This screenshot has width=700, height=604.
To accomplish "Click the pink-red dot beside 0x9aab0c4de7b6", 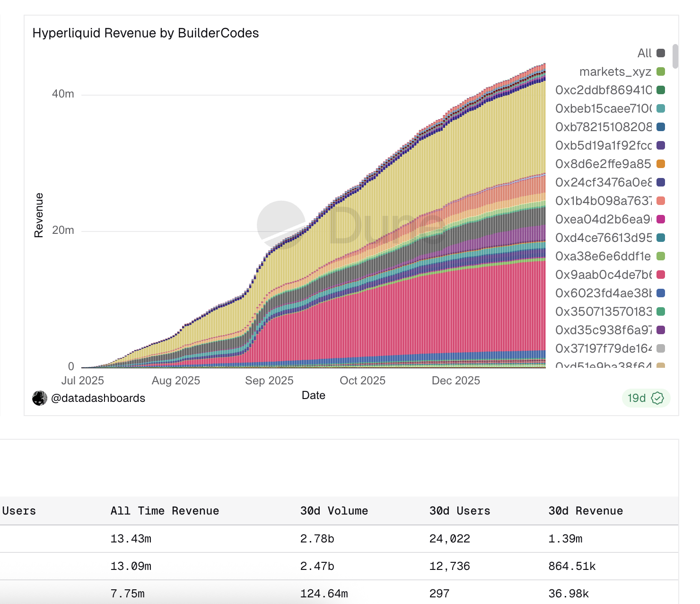I will [x=661, y=275].
